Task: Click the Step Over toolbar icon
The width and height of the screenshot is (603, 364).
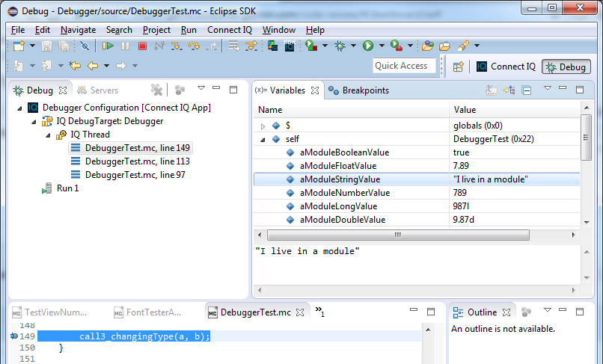Action: tap(194, 46)
